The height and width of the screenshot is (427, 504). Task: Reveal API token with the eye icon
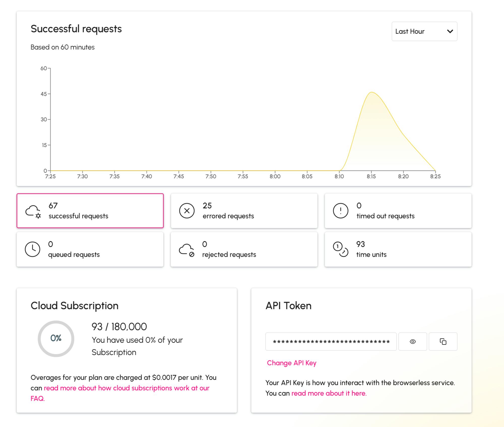tap(413, 341)
